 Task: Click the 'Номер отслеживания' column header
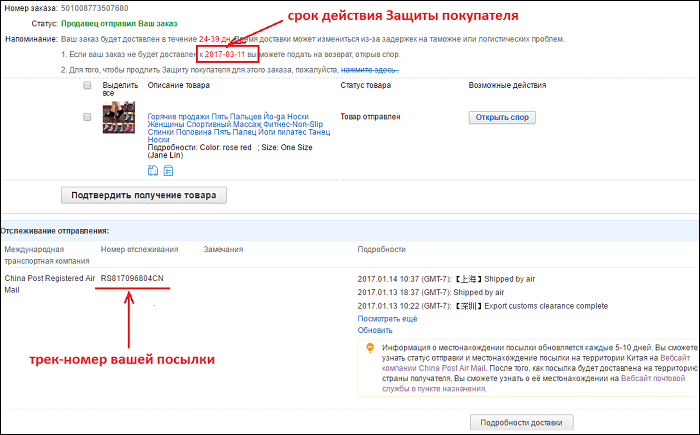tap(139, 249)
